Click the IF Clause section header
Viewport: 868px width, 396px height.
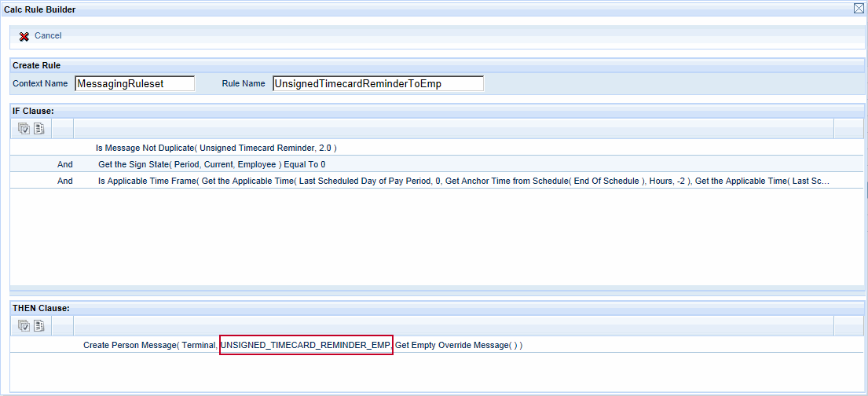point(33,111)
